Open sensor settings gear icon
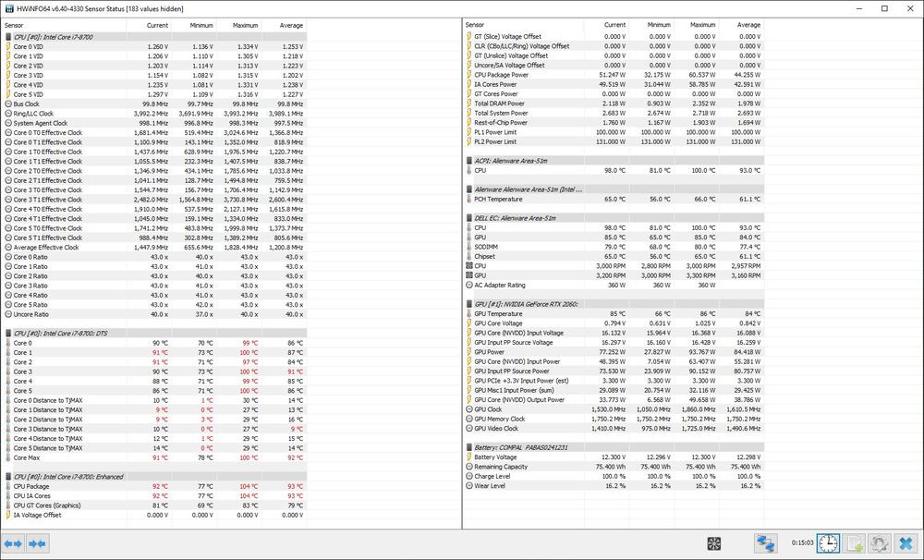Image resolution: width=924 pixels, height=560 pixels. pos(880,543)
